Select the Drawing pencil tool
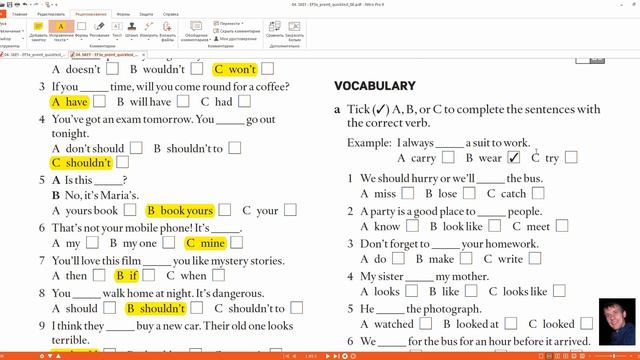 pyautogui.click(x=99, y=27)
